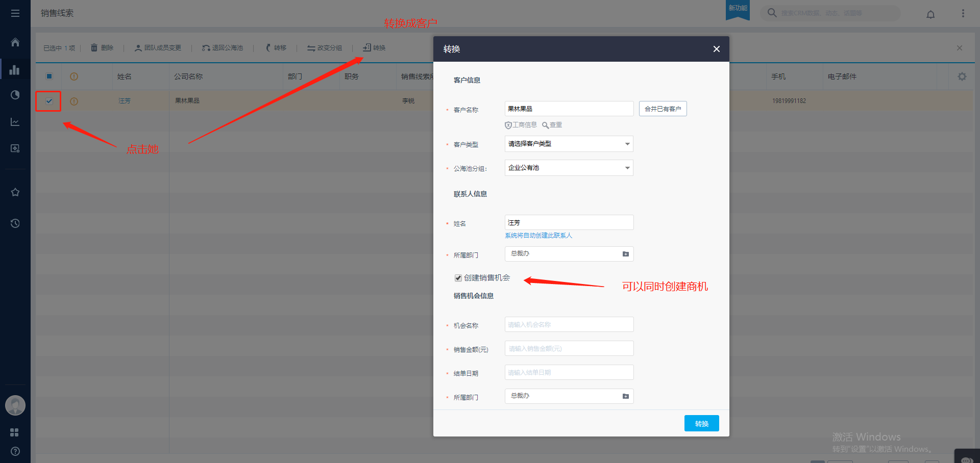
Task: Click the blue 转换 submit button
Action: [701, 423]
